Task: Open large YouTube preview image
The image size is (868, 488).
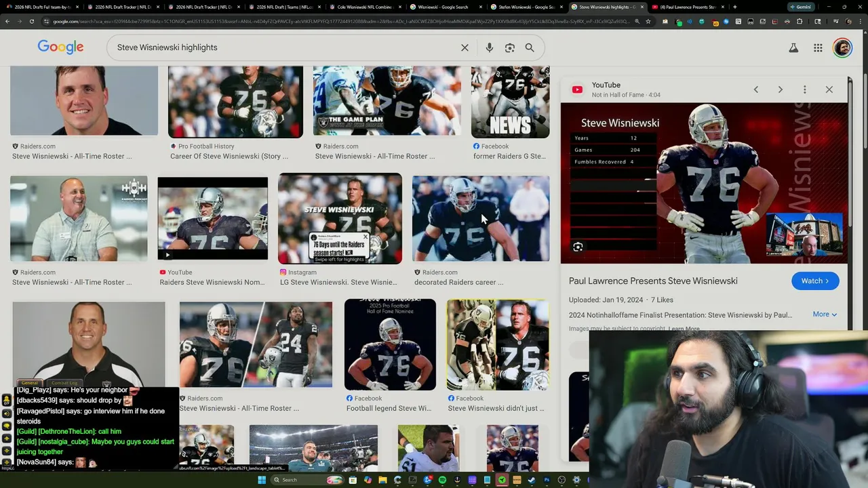Action: 704,183
